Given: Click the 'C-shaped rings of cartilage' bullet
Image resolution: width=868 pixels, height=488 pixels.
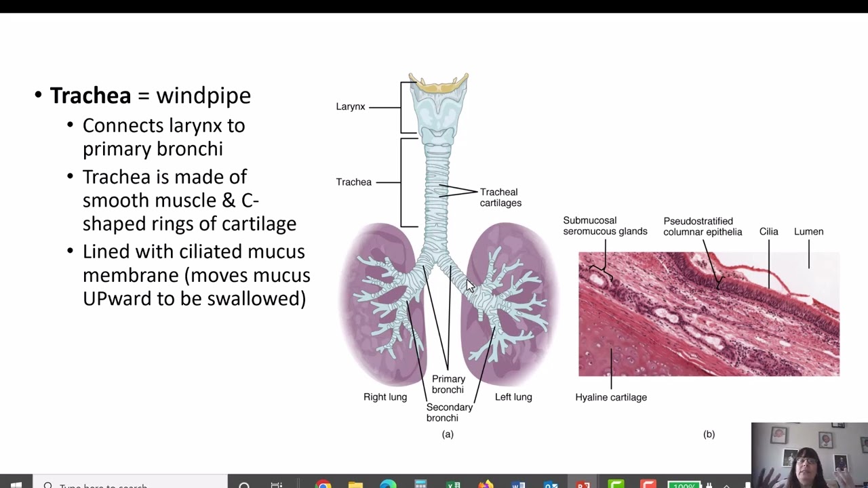Looking at the screenshot, I should pyautogui.click(x=189, y=200).
